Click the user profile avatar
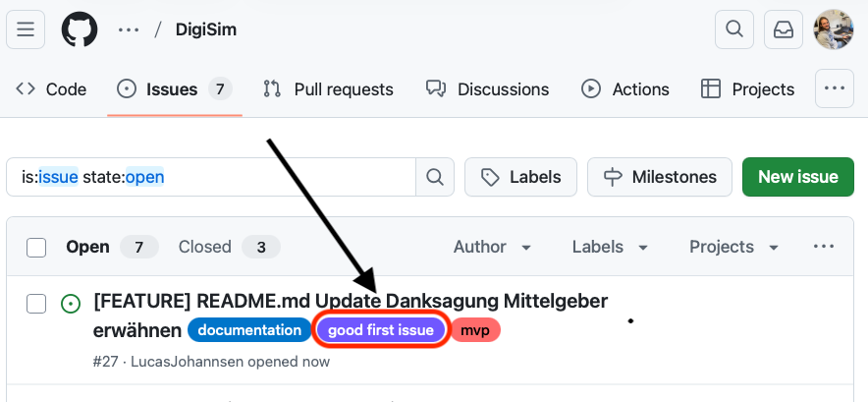The image size is (868, 402). coord(833,29)
